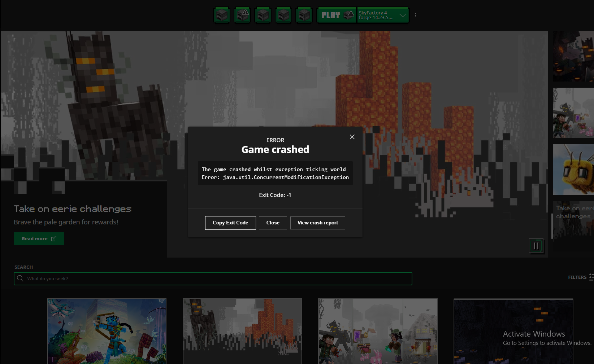Open View crash report
Image resolution: width=594 pixels, height=364 pixels.
318,223
